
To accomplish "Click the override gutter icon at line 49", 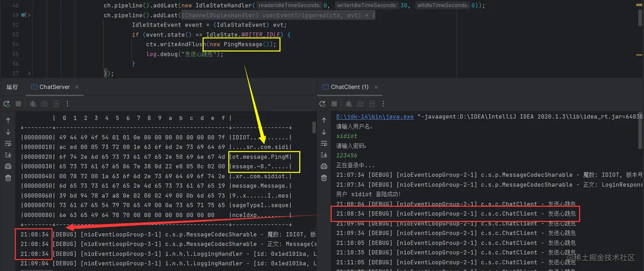I will tap(23, 15).
